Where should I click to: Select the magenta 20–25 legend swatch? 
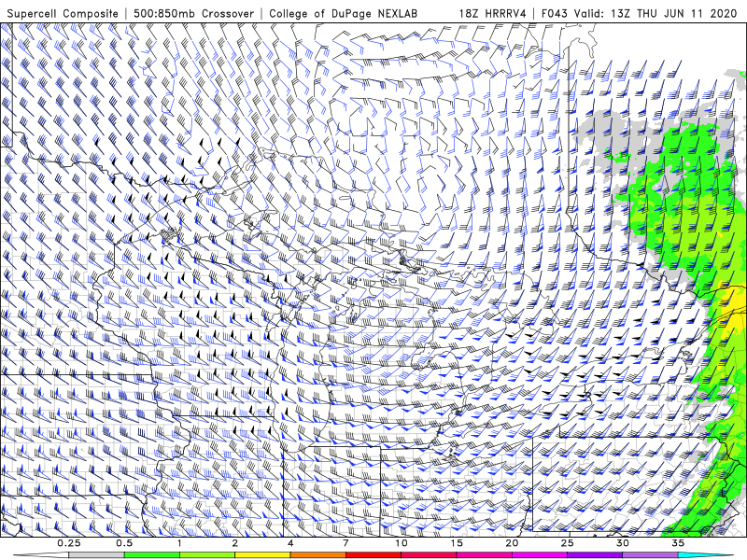pos(540,555)
